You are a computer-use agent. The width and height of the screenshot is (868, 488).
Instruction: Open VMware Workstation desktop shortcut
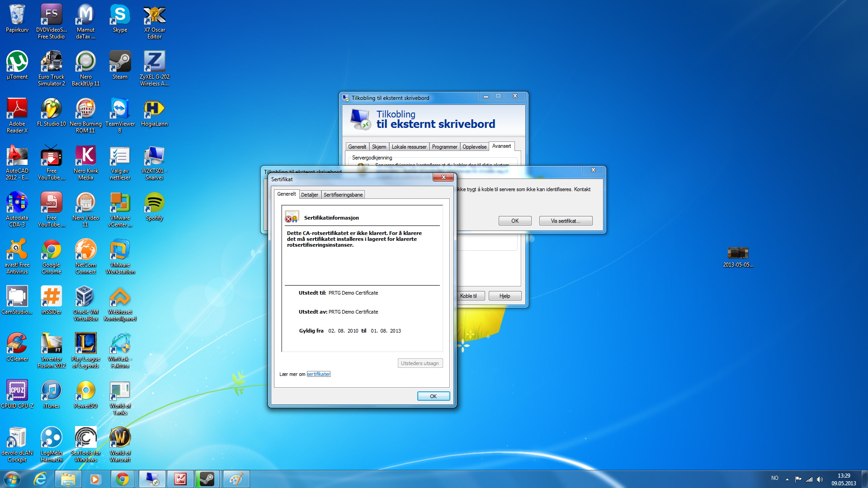[x=120, y=256]
